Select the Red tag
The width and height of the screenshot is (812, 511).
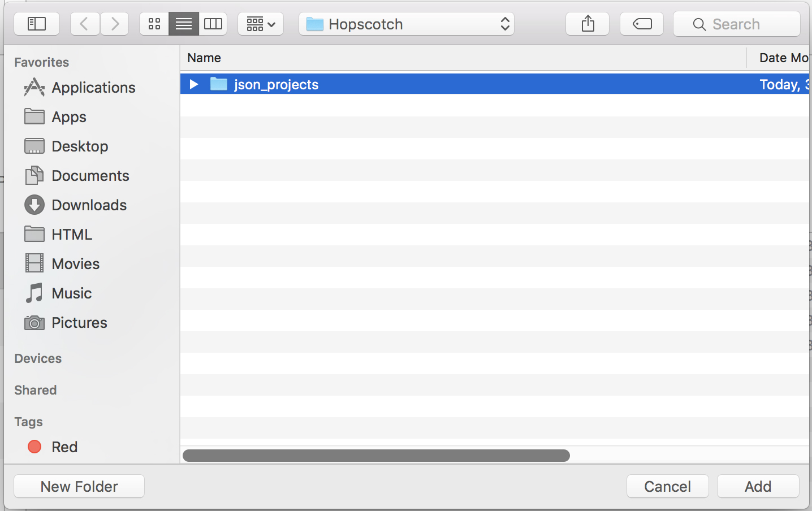[x=64, y=447]
